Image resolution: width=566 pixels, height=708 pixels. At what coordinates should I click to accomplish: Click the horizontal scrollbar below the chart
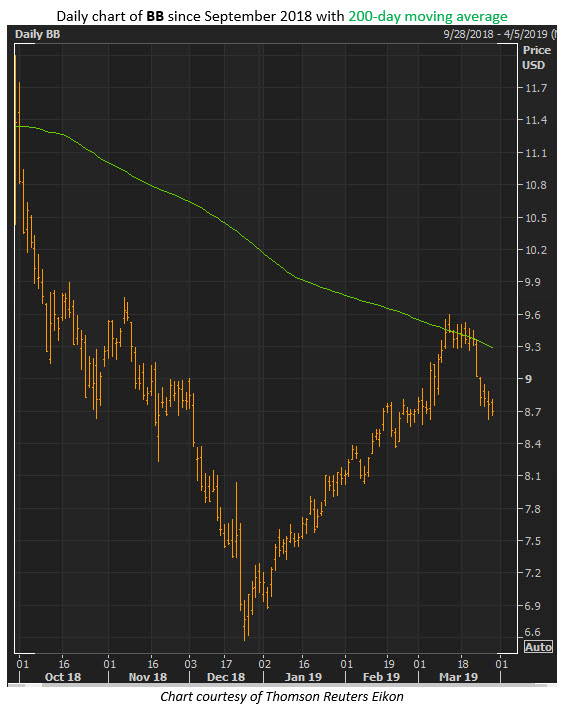pos(282,686)
